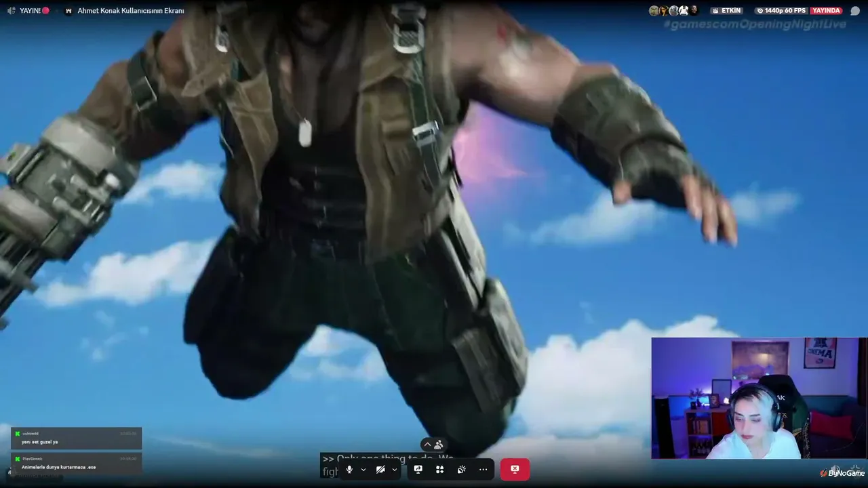Click the 'yeni set guzel ya' chat message

pyautogui.click(x=76, y=438)
